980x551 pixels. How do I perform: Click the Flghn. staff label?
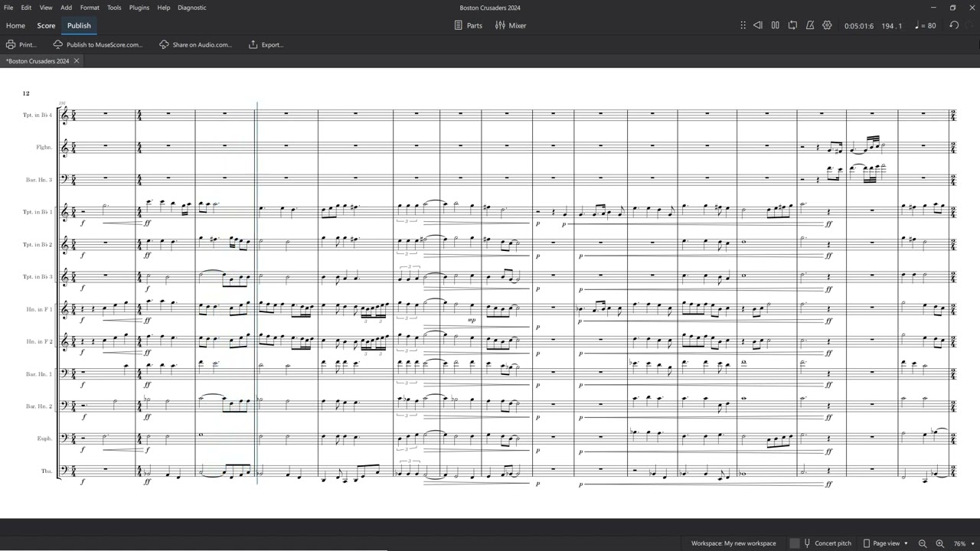pyautogui.click(x=44, y=148)
